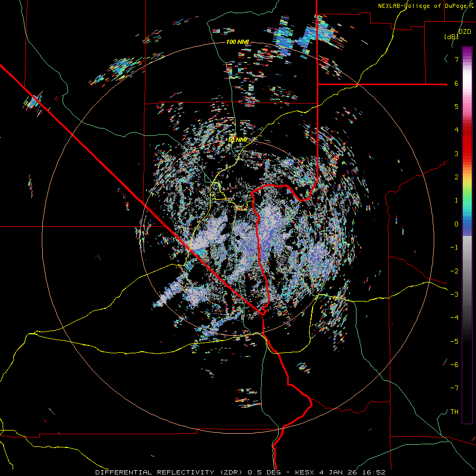Click the [dB] units label

pos(451,37)
